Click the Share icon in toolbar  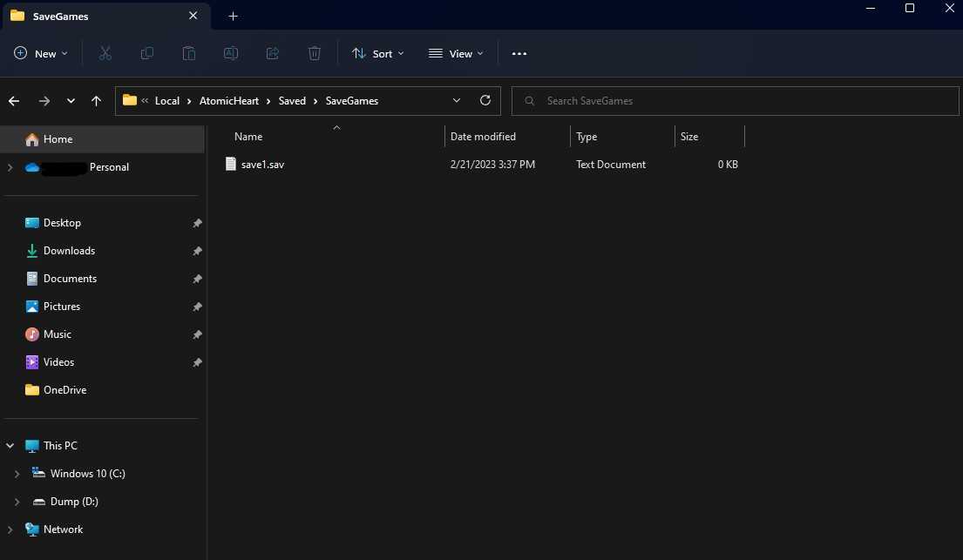click(x=272, y=53)
